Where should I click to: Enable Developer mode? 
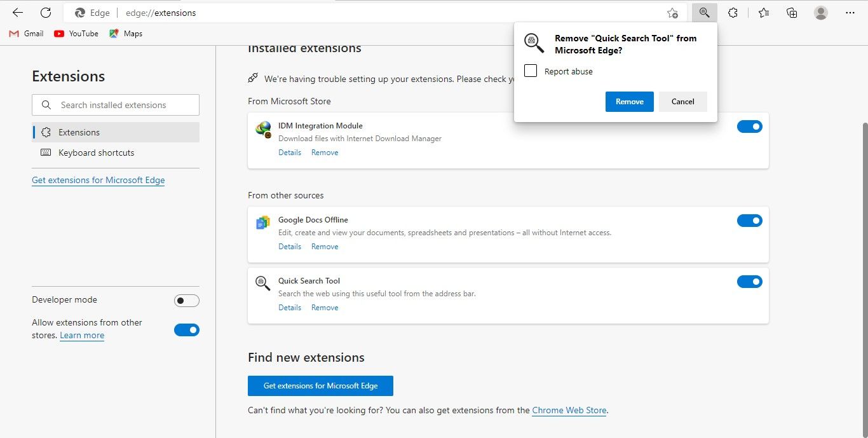click(187, 300)
